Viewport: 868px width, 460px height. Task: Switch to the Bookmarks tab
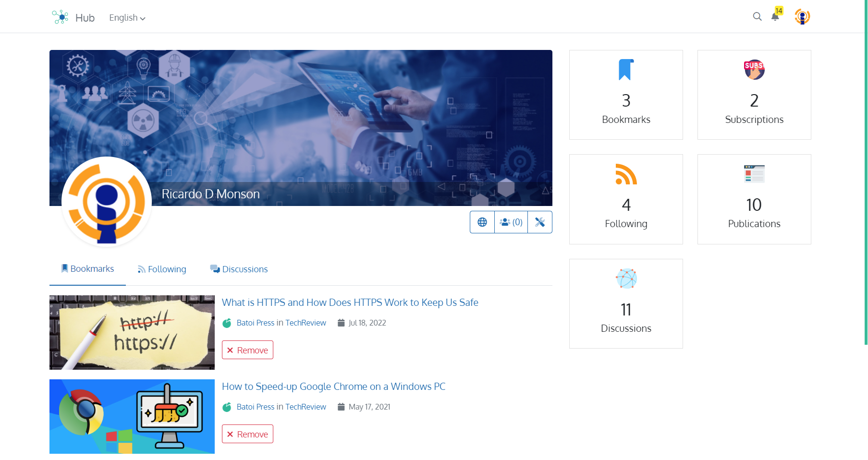(87, 269)
